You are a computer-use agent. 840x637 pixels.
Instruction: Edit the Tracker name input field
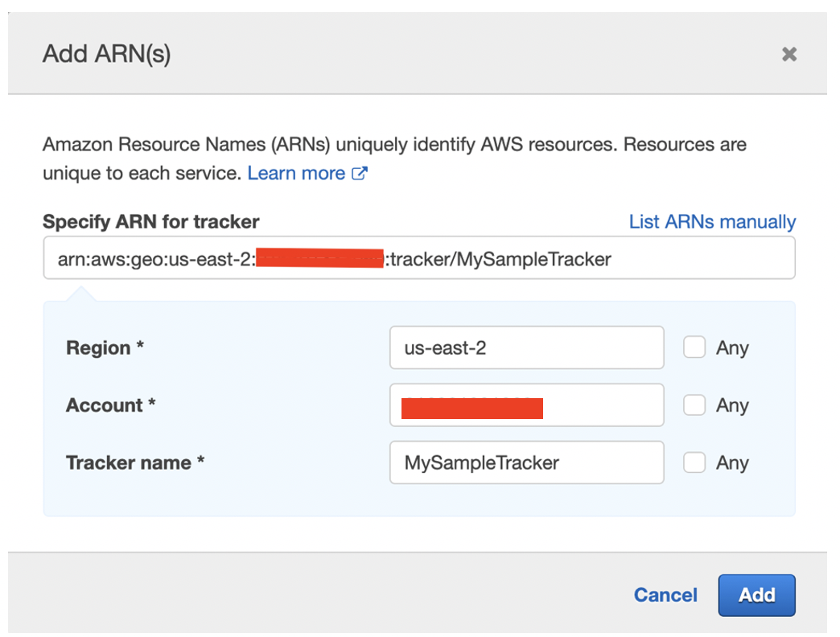tap(526, 462)
